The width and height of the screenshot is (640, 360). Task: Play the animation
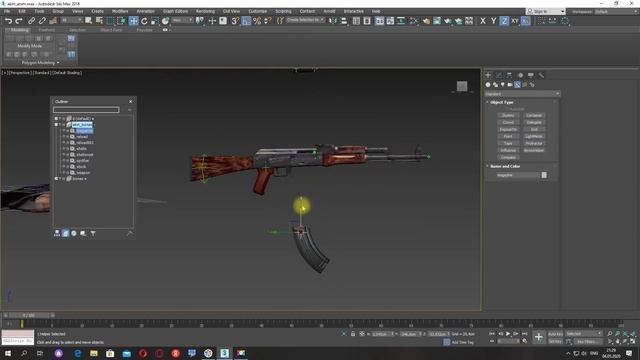(508, 334)
